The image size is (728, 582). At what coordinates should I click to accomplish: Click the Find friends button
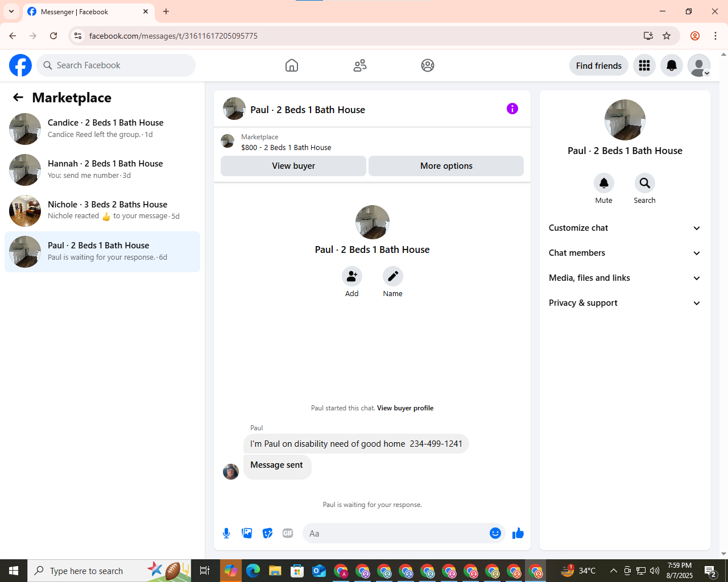pyautogui.click(x=599, y=65)
